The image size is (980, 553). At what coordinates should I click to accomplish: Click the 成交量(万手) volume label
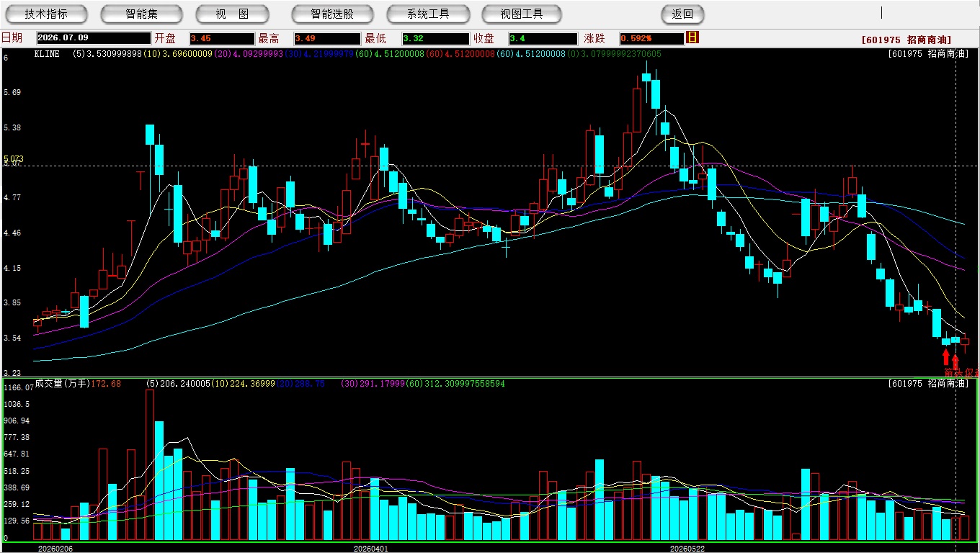[x=62, y=384]
